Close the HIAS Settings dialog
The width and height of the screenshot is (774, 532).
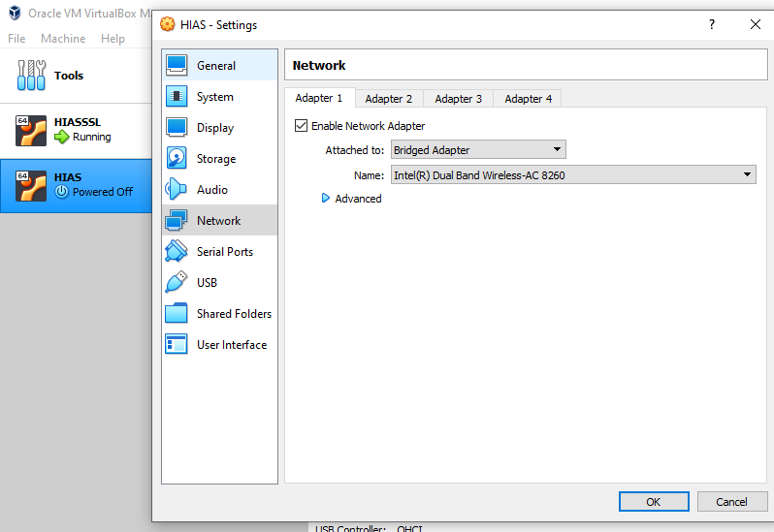[756, 24]
